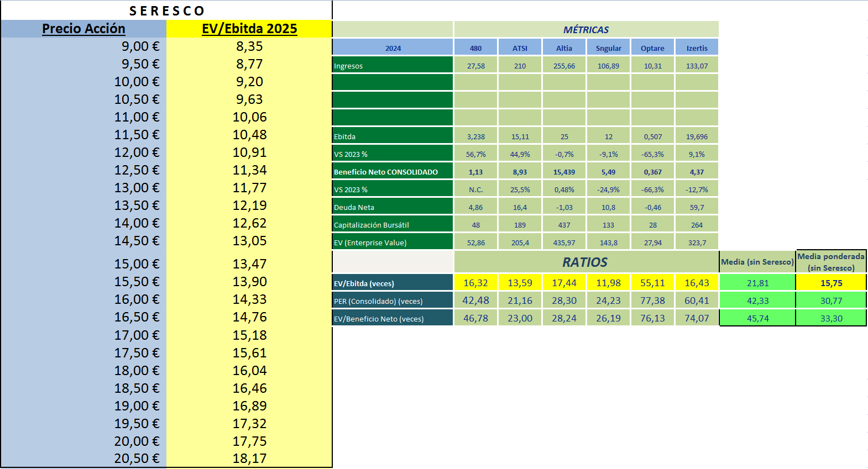Select the 19,50 € price cell
This screenshot has height=469, width=868.
(83, 424)
